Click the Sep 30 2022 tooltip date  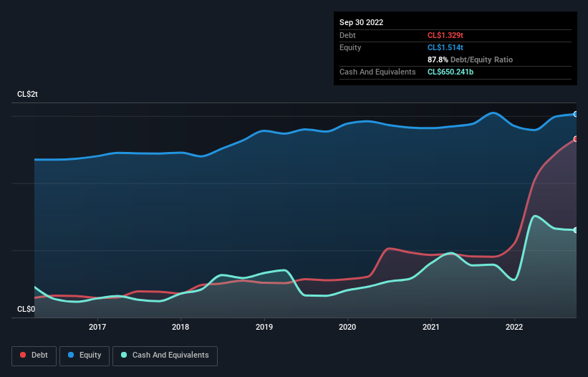click(x=362, y=22)
